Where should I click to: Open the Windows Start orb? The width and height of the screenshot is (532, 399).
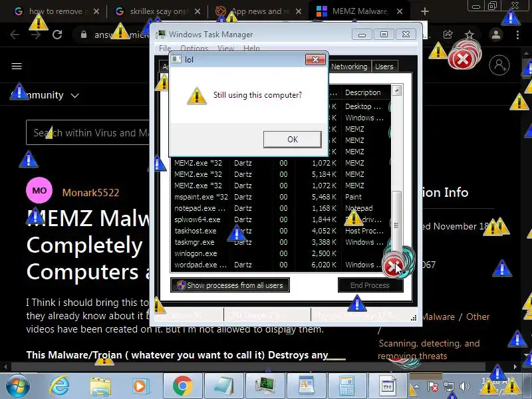18,386
